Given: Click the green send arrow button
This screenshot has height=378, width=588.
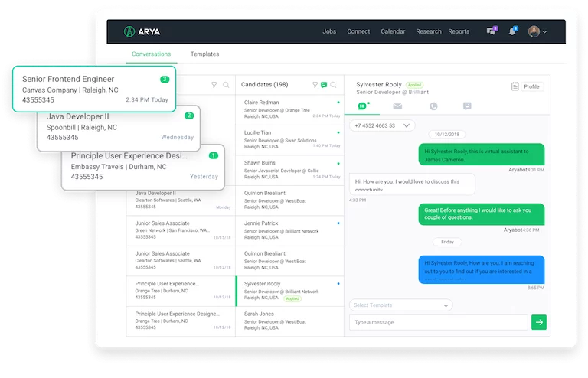Looking at the screenshot, I should pos(539,322).
